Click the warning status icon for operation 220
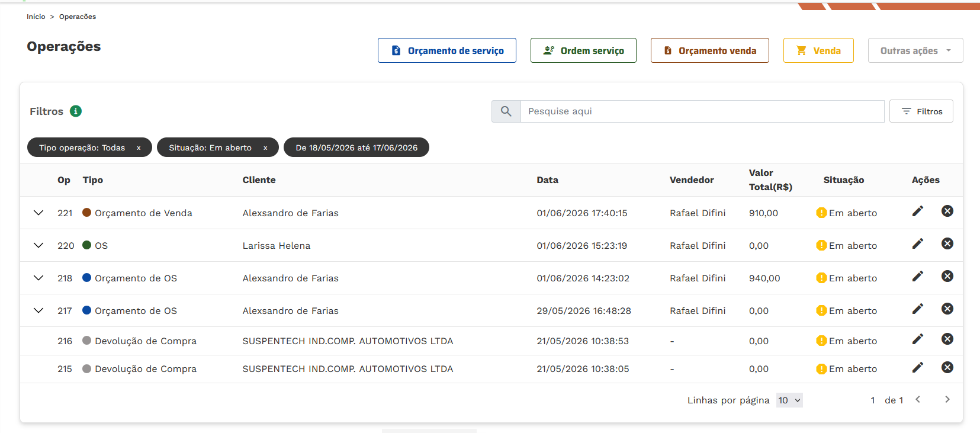 click(x=821, y=245)
